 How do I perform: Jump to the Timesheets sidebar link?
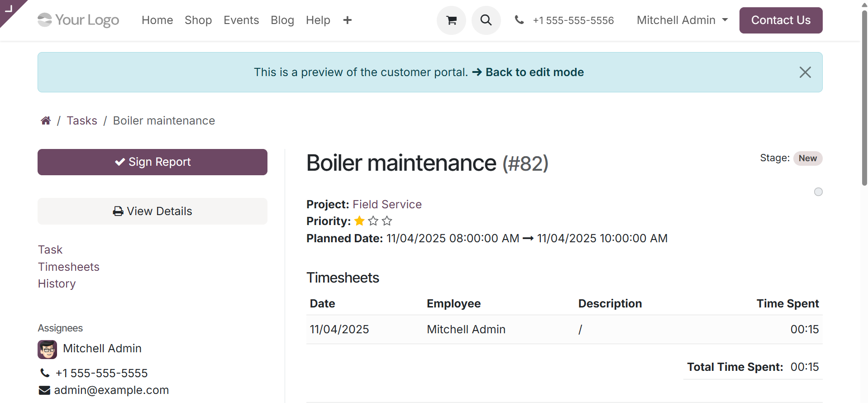tap(69, 267)
